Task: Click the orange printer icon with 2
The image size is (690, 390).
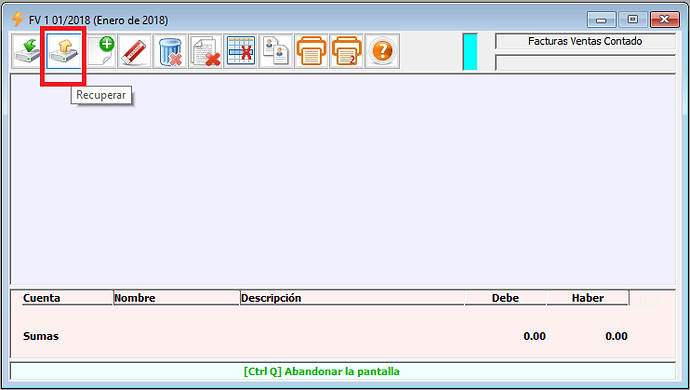Action: [347, 51]
